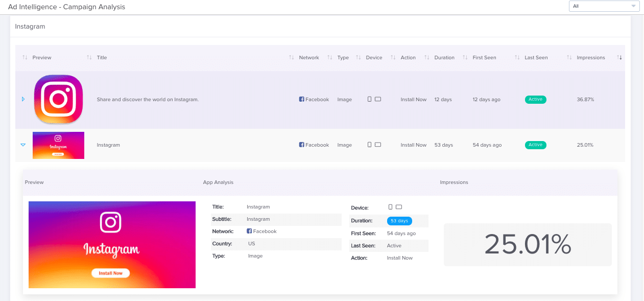Click "Instagram" value next to Subtitle
Screen dimensions: 644x301
[258, 219]
